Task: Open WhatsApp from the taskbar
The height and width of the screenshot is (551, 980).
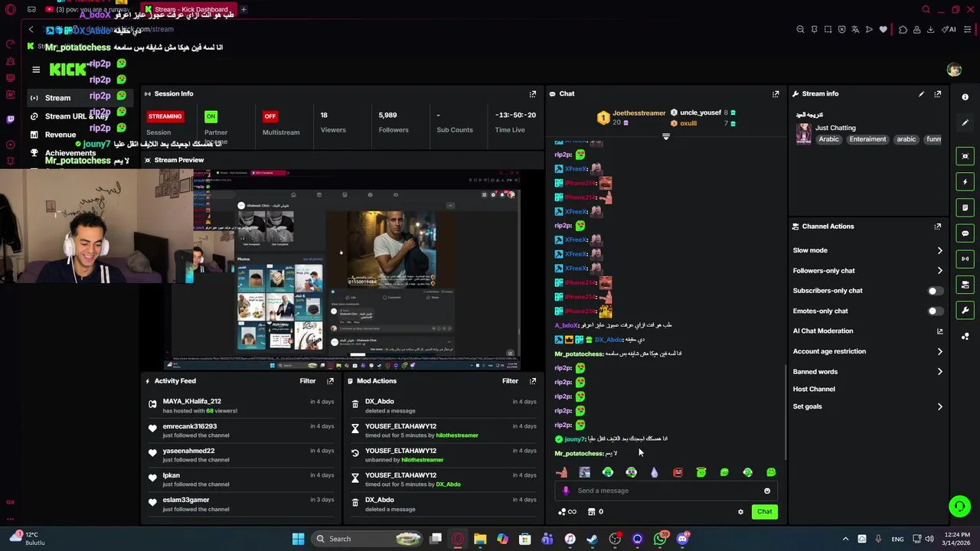Action: click(661, 540)
